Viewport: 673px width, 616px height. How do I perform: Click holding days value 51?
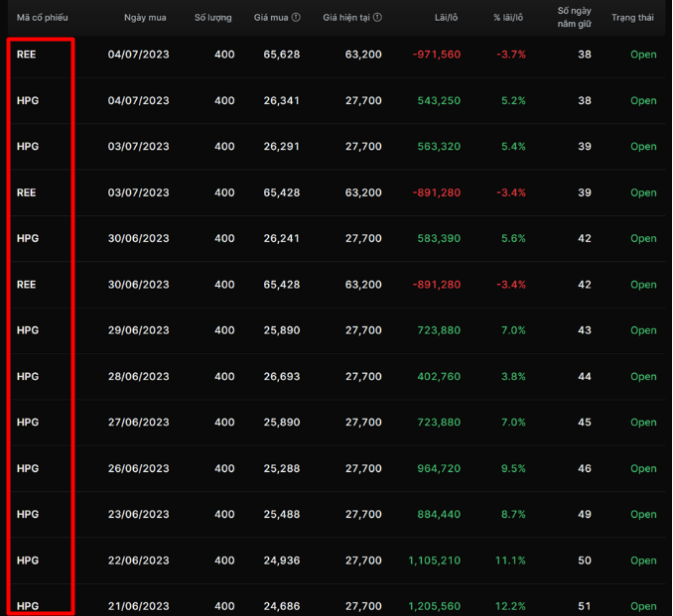(585, 606)
